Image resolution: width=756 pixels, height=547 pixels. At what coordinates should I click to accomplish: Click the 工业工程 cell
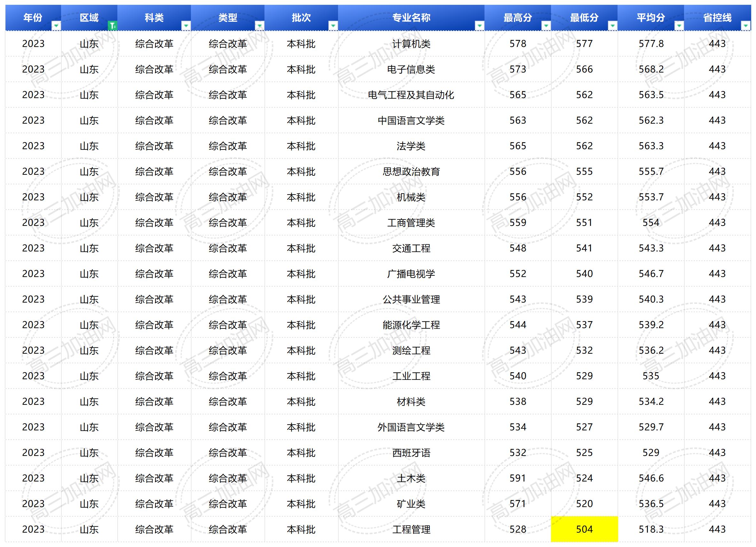411,376
